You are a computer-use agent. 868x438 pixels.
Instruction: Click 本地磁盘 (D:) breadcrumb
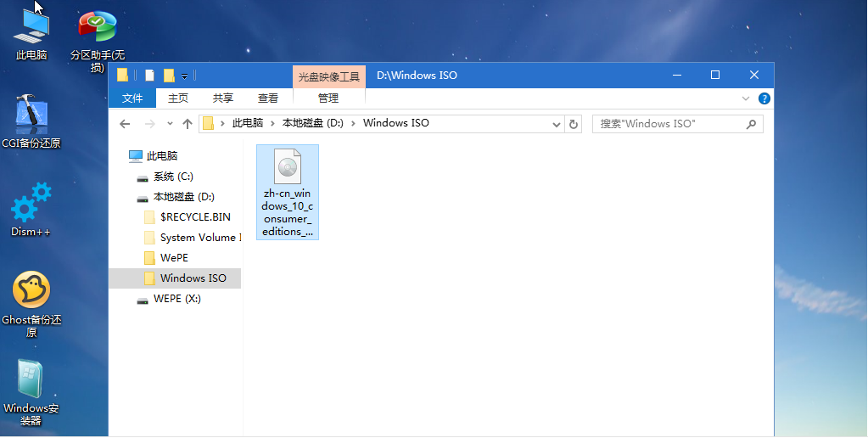(313, 123)
